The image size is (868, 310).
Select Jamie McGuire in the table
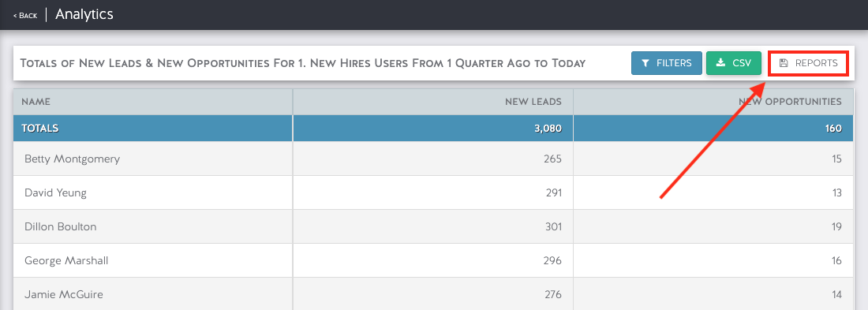[64, 294]
